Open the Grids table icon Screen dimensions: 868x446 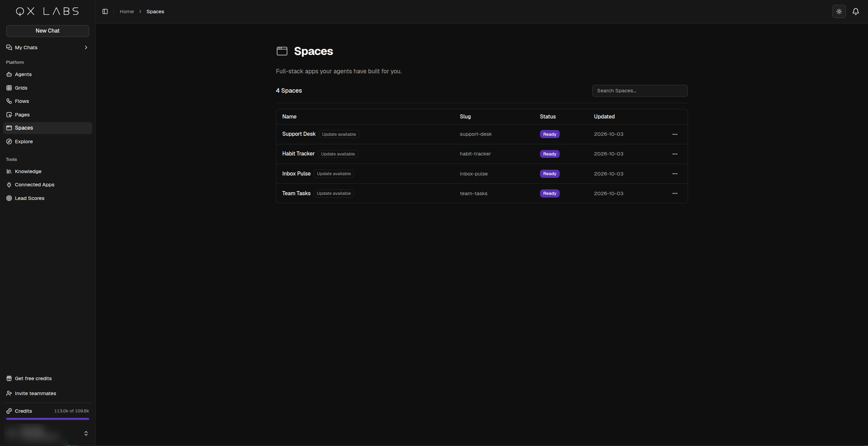9,88
